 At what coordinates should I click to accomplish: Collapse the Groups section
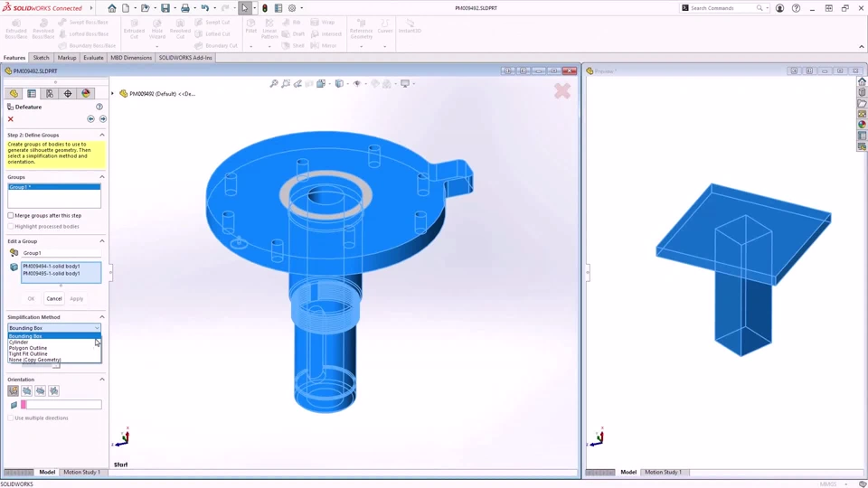point(102,177)
